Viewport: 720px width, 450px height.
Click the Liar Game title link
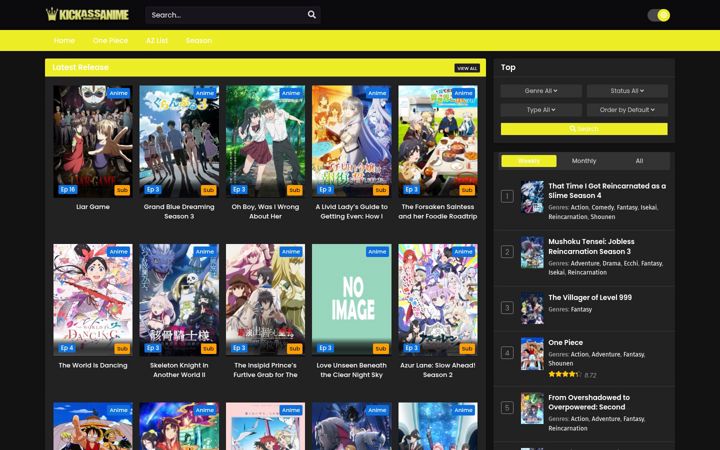[x=93, y=207]
